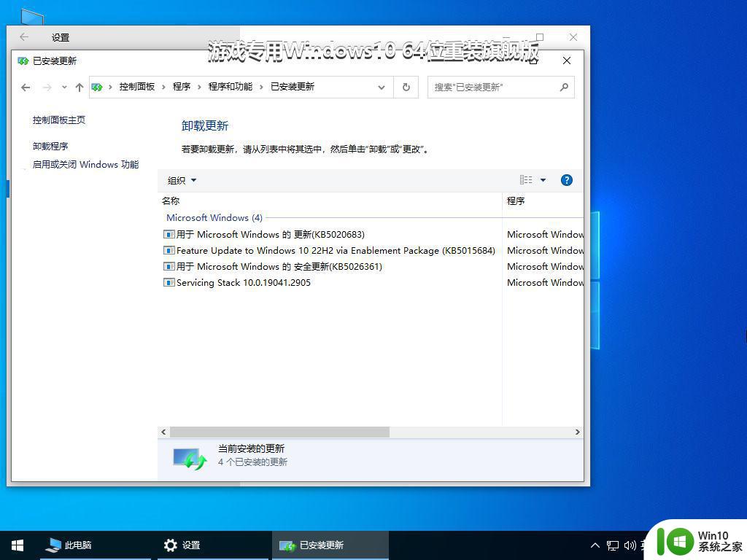The image size is (747, 560).
Task: Click the search magnifier icon
Action: [564, 87]
